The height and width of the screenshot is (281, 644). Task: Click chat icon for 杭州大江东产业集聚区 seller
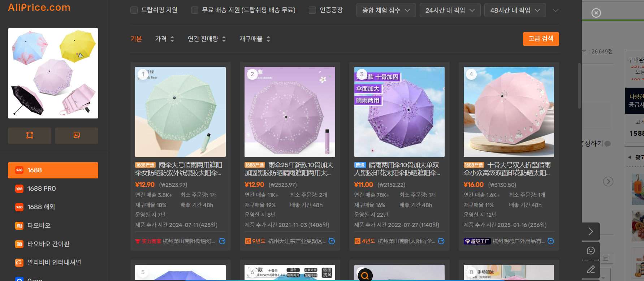pos(332,241)
